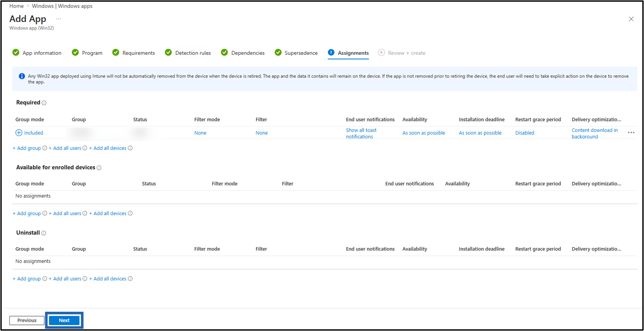Switch to the Detection rules step
Image resolution: width=644 pixels, height=331 pixels.
pos(188,53)
